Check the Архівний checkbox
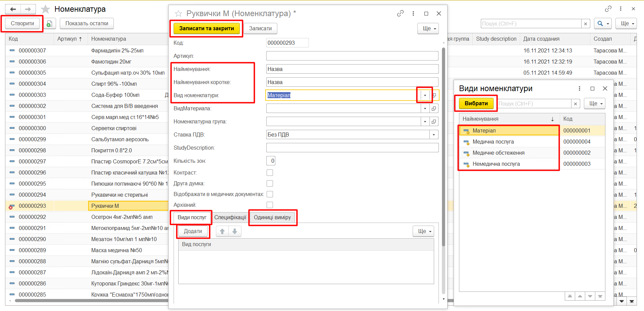 point(270,205)
